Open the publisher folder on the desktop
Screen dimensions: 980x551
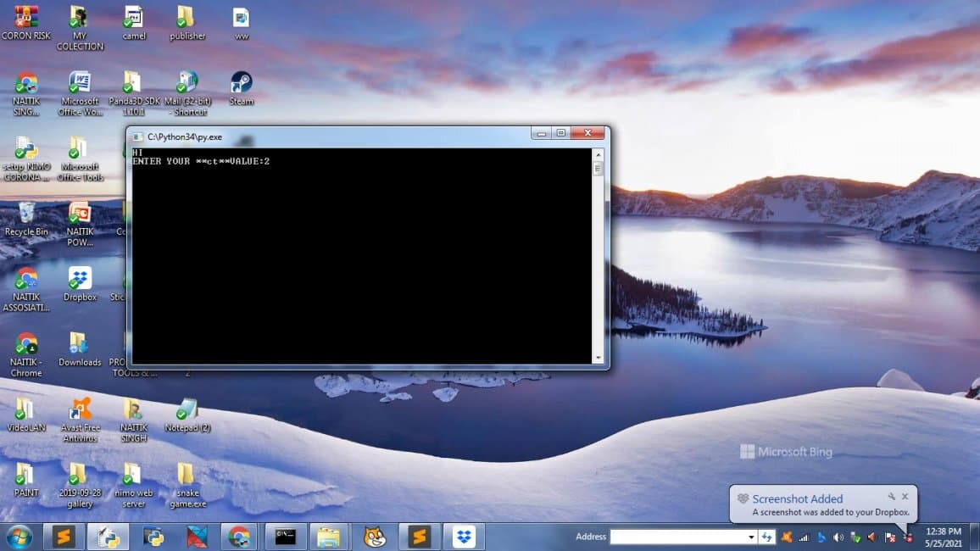pyautogui.click(x=187, y=23)
